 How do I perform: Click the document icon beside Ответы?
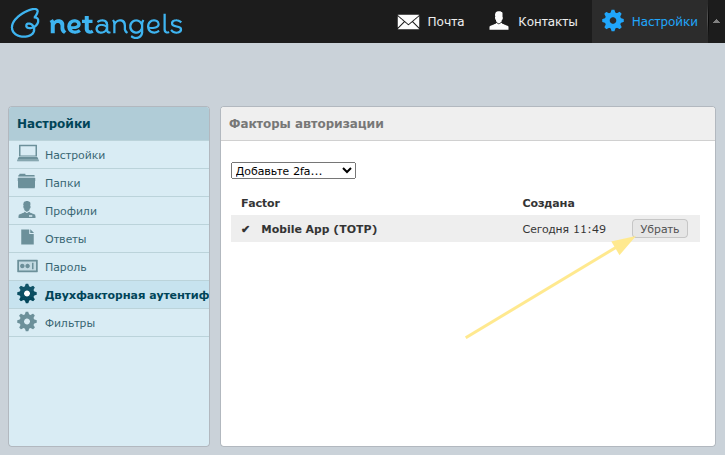pyautogui.click(x=28, y=239)
